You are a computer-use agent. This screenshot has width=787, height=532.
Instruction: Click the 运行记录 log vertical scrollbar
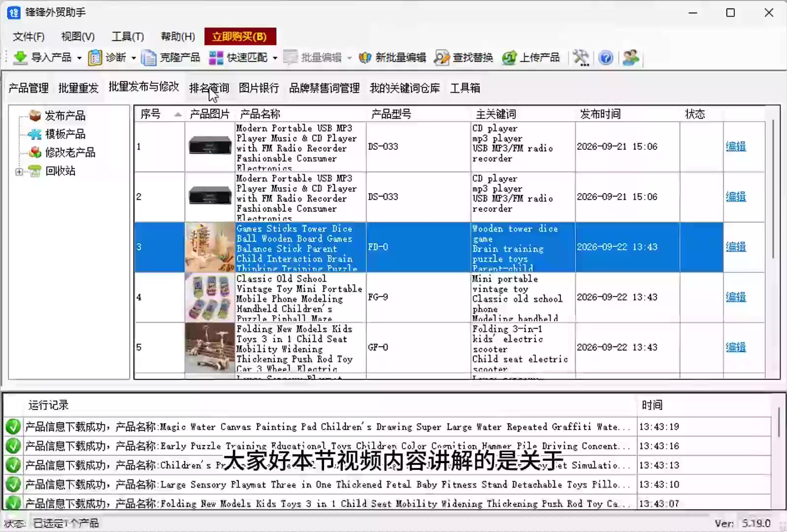point(779,422)
